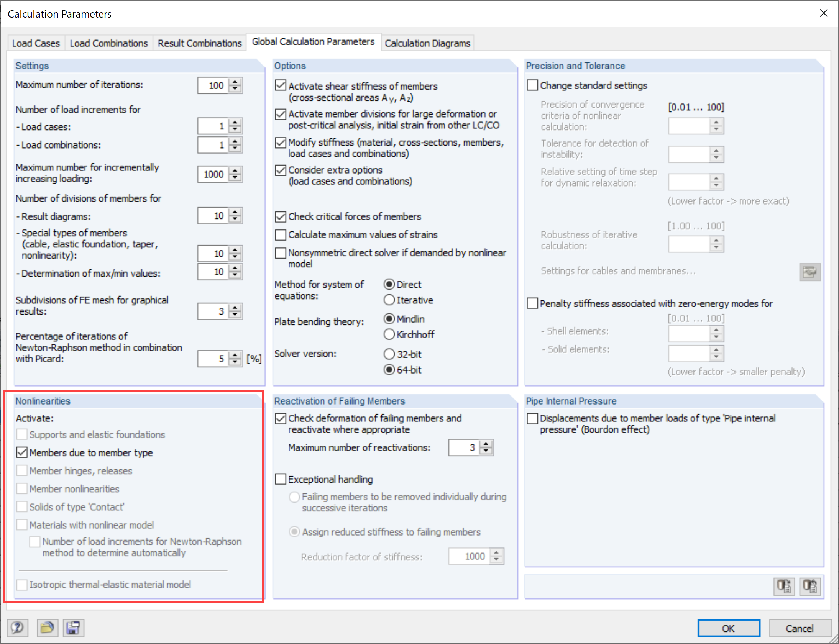Screen dimensions: 839x644
Task: Enable Calculate maximum values of strains
Action: click(280, 234)
